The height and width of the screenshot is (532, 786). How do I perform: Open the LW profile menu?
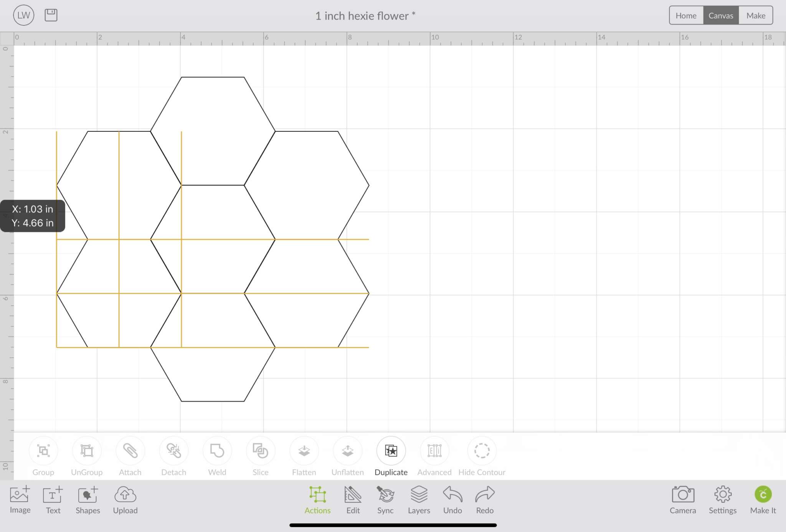pos(24,15)
